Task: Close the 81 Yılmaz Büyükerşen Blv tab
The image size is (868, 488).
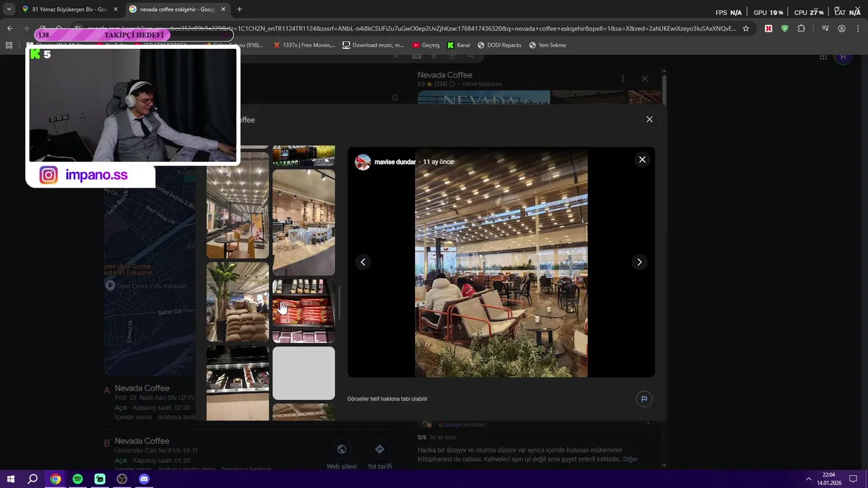Action: [x=115, y=9]
